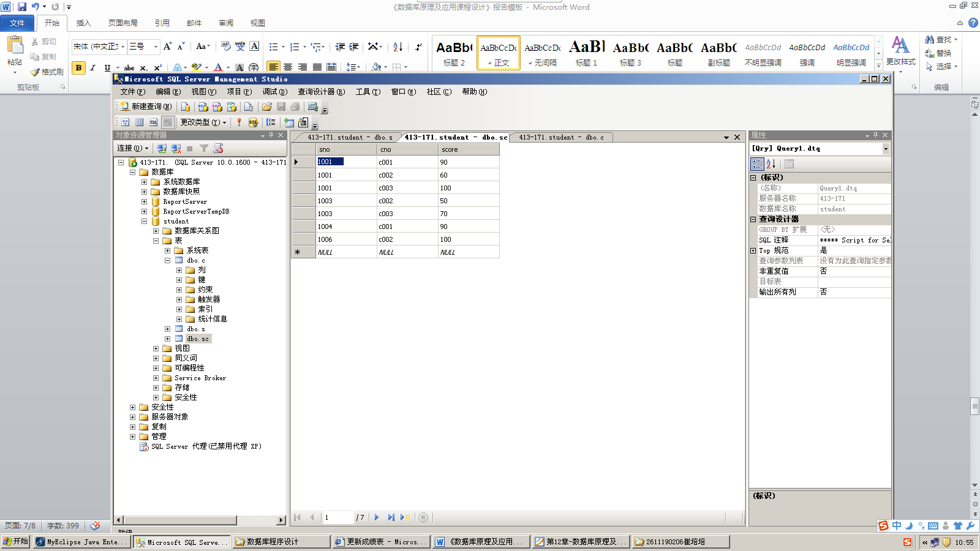Click the Analysis Services DMX Query icon
Viewport: 980px width, 551px height.
(x=217, y=107)
